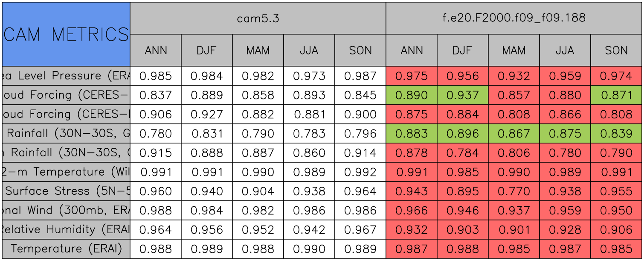Click the Surface Stress row label
The width and height of the screenshot is (644, 261).
click(66, 191)
